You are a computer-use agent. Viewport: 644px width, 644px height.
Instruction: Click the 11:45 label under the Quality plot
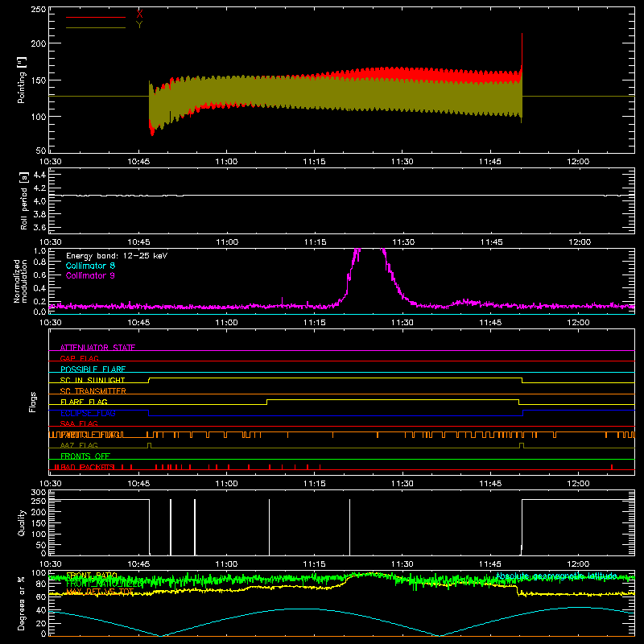click(x=490, y=564)
